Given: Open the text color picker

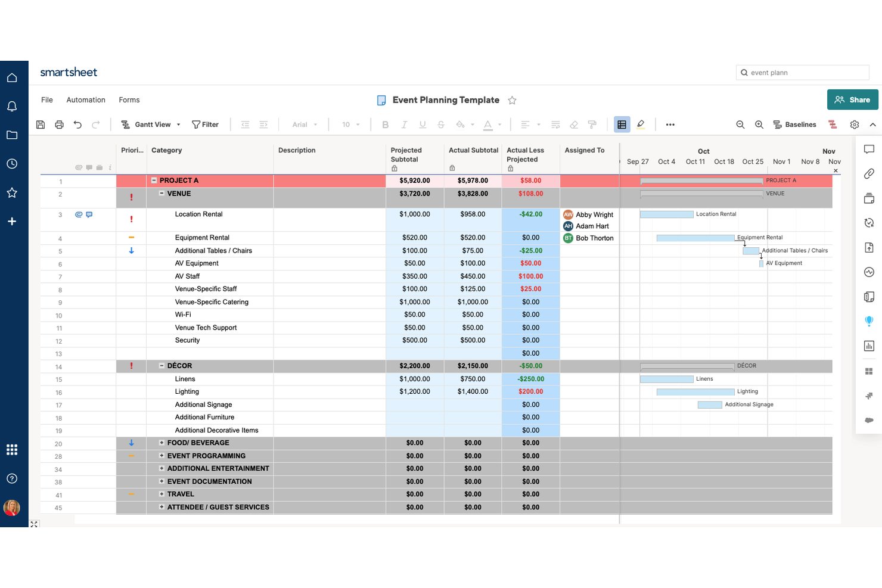Looking at the screenshot, I should [x=492, y=125].
